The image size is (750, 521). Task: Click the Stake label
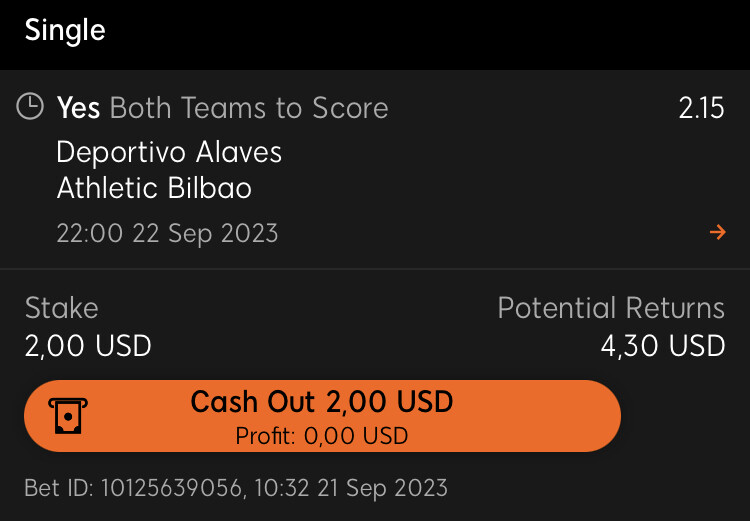click(61, 308)
